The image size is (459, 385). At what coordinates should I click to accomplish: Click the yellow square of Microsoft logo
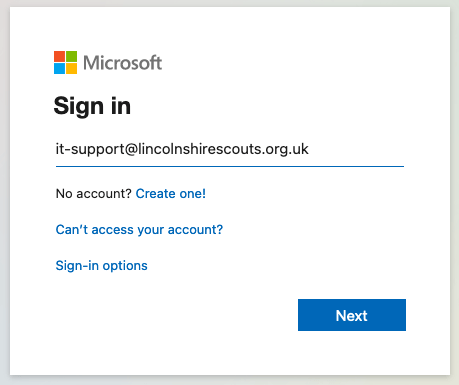point(71,68)
